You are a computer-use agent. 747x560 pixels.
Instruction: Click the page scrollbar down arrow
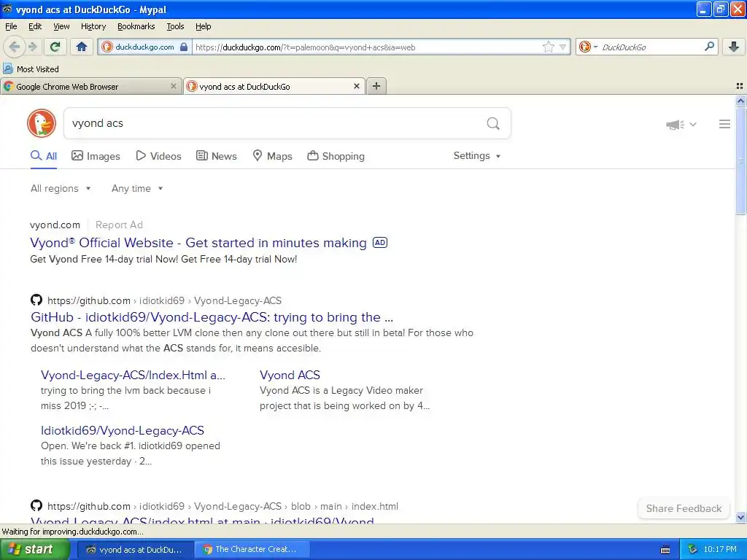pyautogui.click(x=740, y=517)
